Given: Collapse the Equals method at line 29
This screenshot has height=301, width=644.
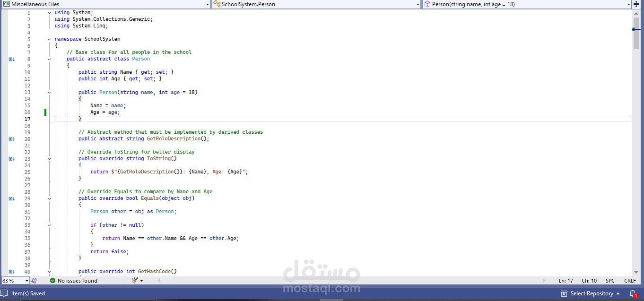Looking at the screenshot, I should pos(50,198).
